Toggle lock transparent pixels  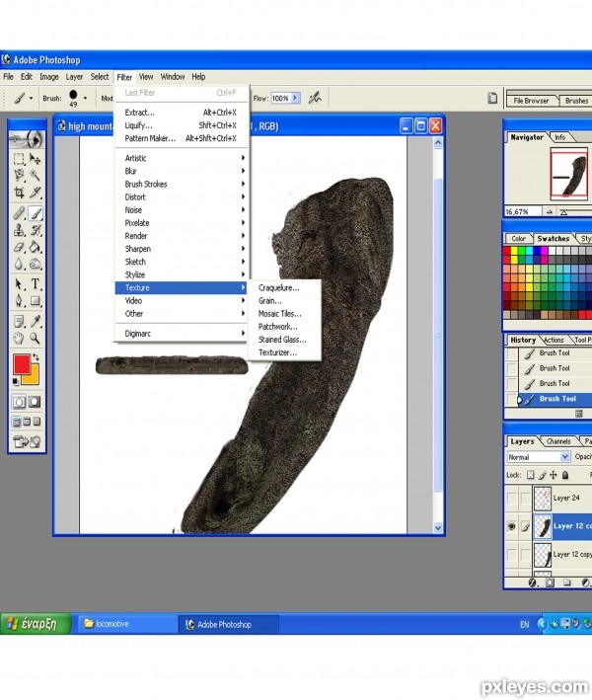pyautogui.click(x=531, y=475)
